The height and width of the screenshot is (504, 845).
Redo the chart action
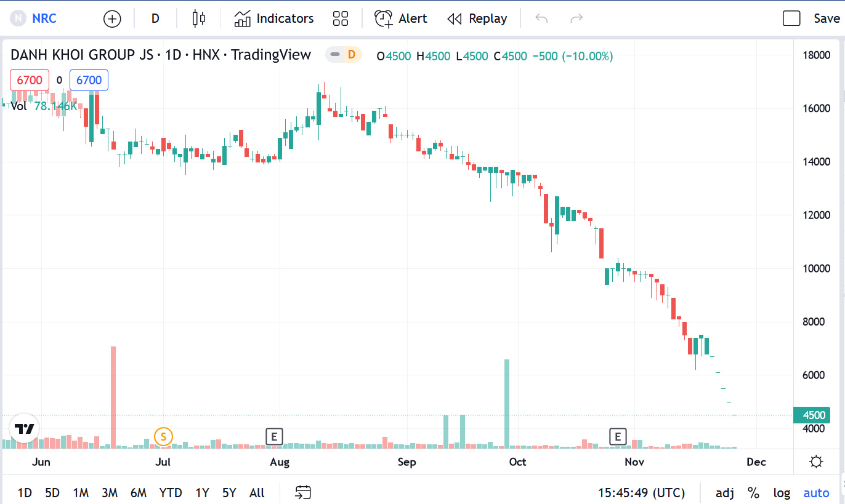(576, 18)
